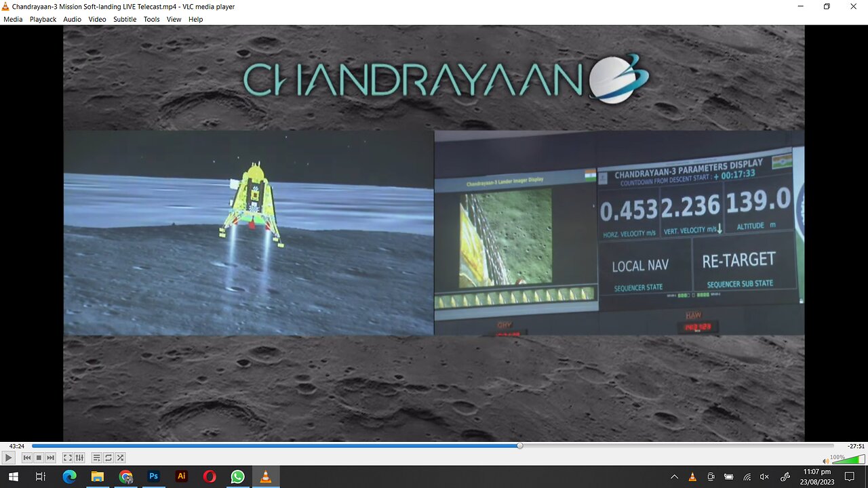
Task: Toggle loop repeat mode
Action: coord(108,457)
